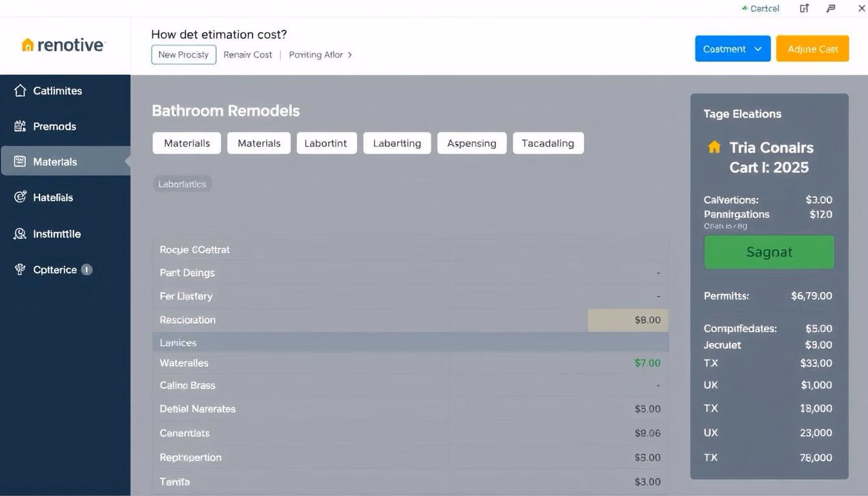Select the Fer Dastery row
The image size is (868, 496).
point(411,296)
